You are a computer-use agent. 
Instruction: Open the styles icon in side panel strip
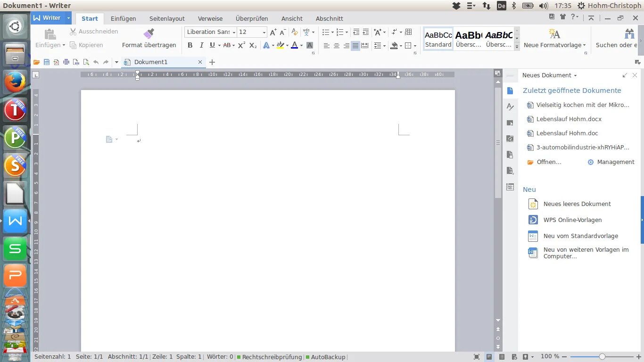(x=510, y=107)
